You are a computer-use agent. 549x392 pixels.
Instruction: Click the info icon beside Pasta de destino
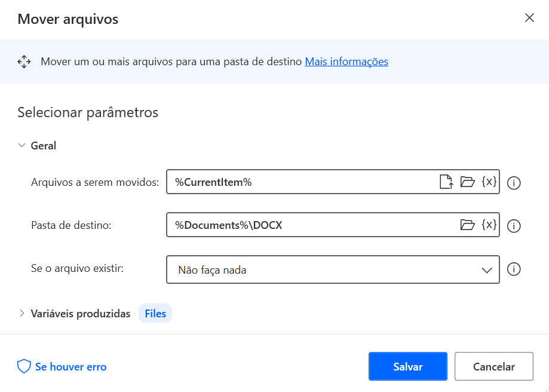514,225
